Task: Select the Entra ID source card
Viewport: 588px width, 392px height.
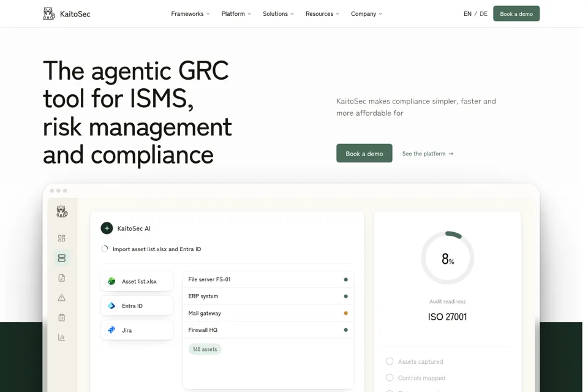Action: [137, 306]
